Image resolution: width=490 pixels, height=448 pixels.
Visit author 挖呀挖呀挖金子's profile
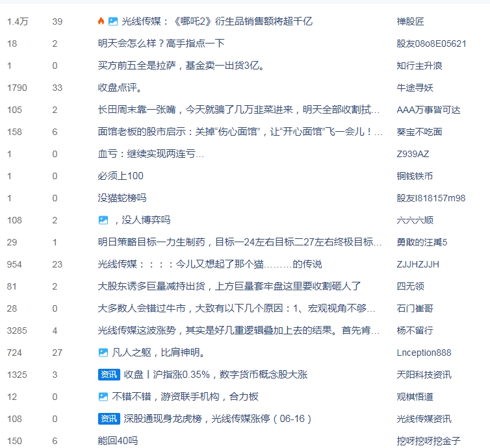(428, 441)
